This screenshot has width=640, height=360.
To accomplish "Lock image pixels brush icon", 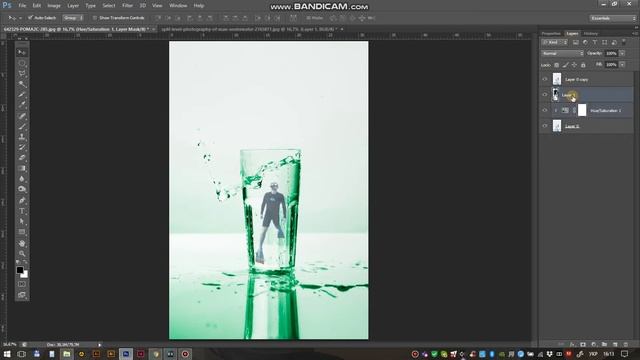I will click(x=565, y=65).
